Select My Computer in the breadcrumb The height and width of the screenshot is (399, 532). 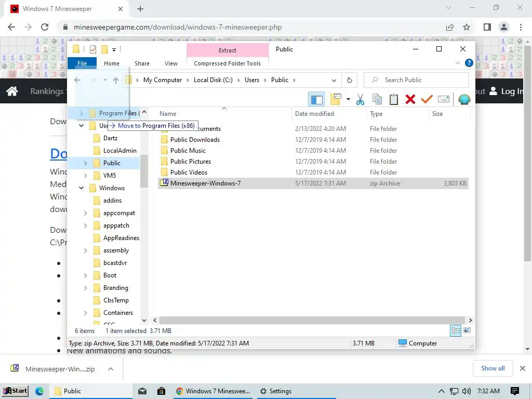[x=163, y=80]
